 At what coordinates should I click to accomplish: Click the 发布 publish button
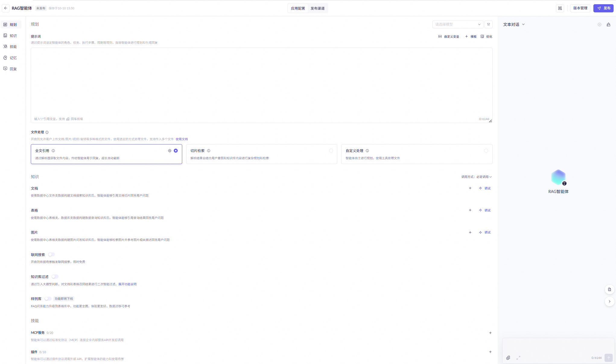[603, 8]
